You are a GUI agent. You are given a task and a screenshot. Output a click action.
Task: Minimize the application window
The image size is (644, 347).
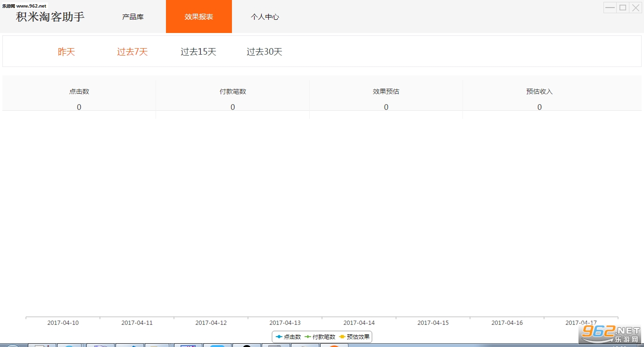pos(610,8)
